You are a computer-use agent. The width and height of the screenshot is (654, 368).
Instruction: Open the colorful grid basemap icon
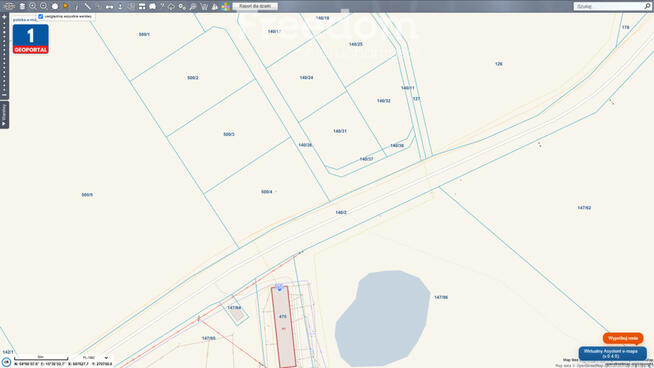225,6
